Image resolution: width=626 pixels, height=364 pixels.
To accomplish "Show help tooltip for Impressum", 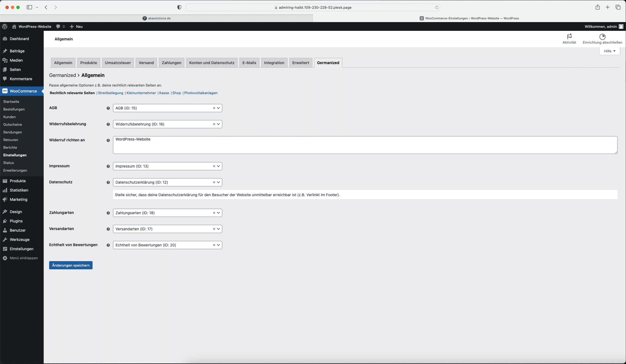I will (108, 166).
